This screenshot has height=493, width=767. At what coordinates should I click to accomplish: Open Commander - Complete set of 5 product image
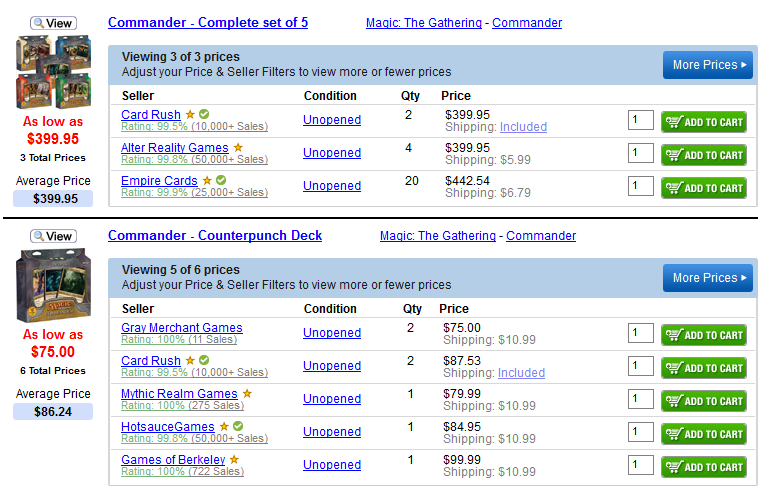click(53, 71)
